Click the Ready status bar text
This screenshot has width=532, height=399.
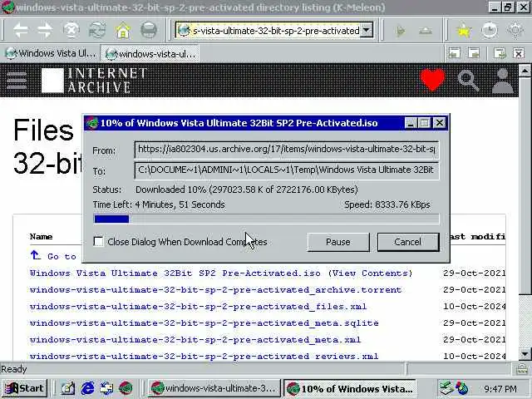pyautogui.click(x=13, y=369)
